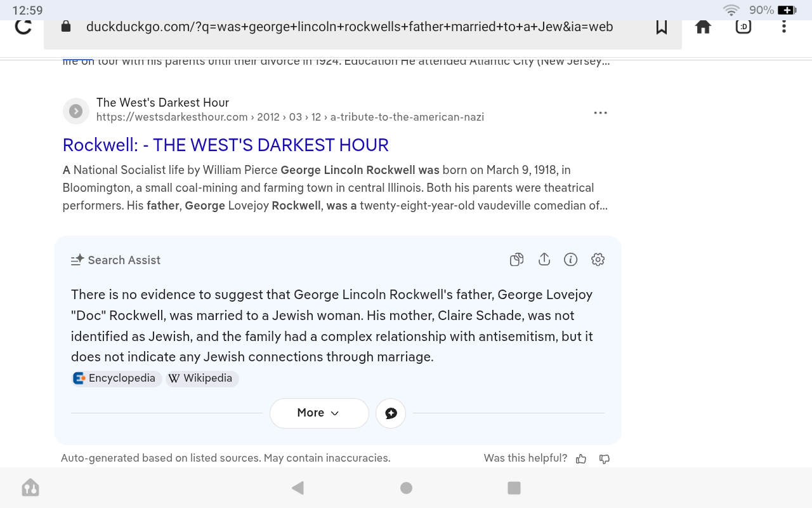Tap the site security lock icon
812x508 pixels.
point(65,27)
